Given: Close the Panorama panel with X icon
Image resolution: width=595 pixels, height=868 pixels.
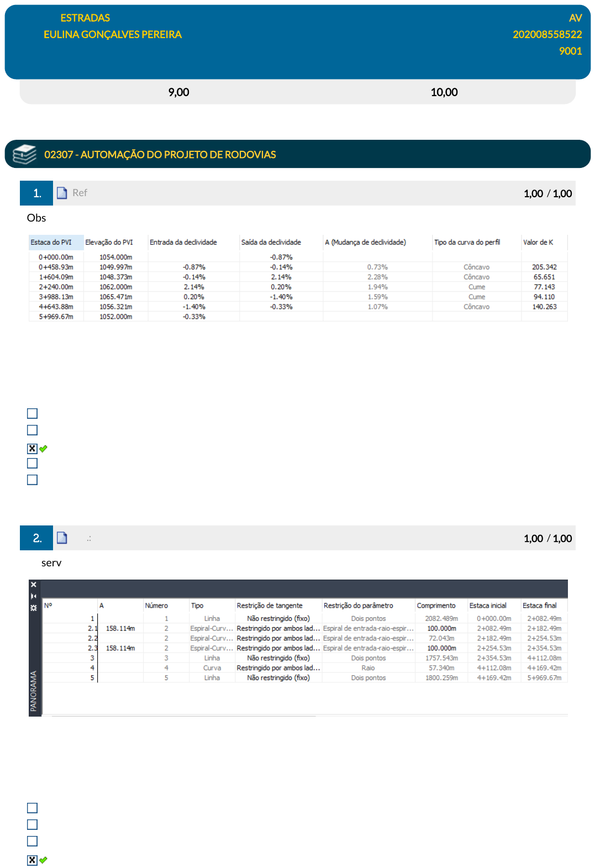Looking at the screenshot, I should click(34, 585).
